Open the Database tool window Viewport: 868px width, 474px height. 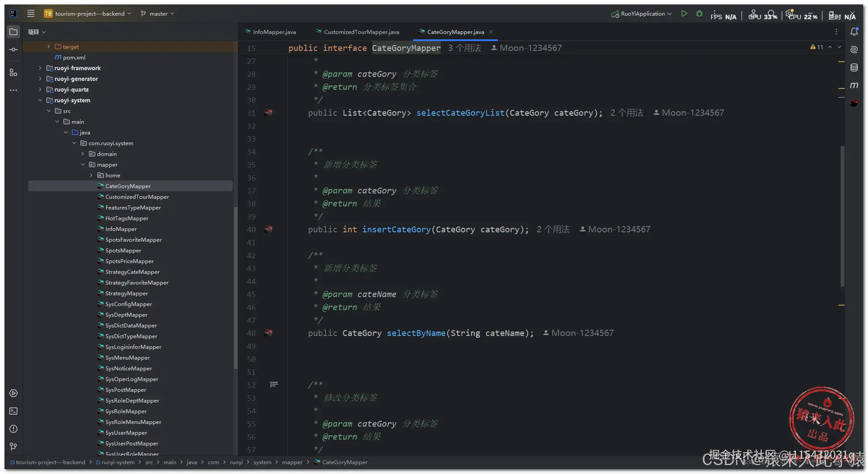pyautogui.click(x=854, y=67)
